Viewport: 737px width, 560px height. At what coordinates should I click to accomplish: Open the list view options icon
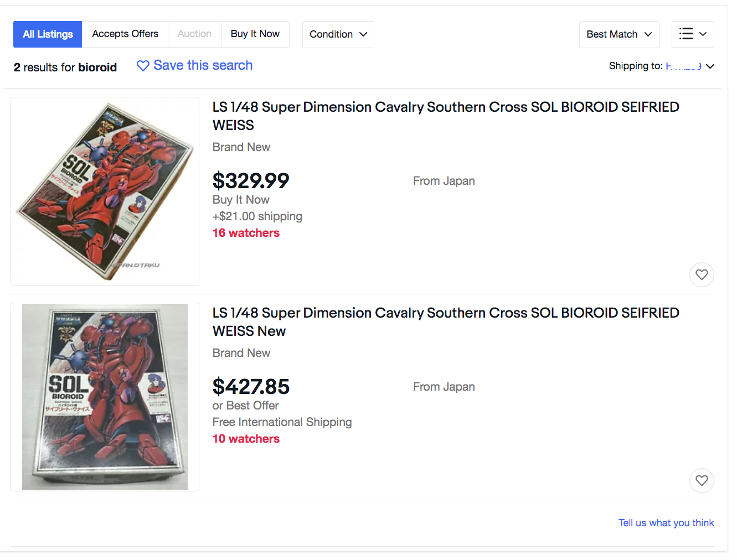(x=686, y=34)
